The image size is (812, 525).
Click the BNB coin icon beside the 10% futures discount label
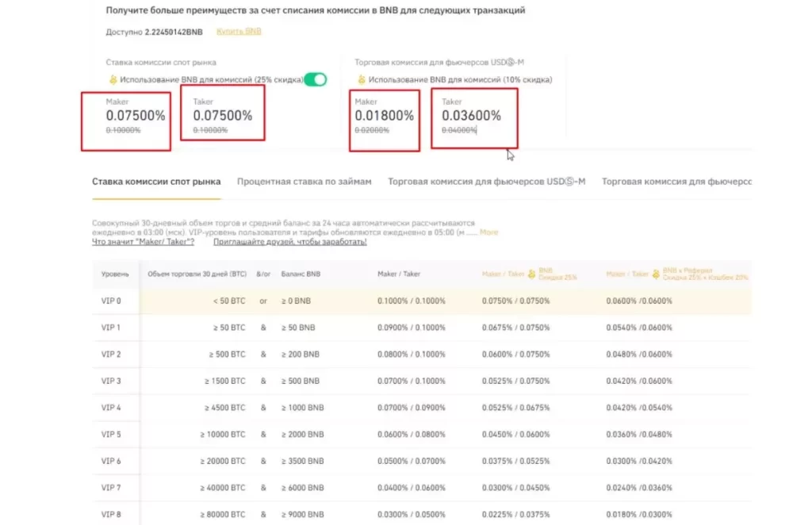361,79
